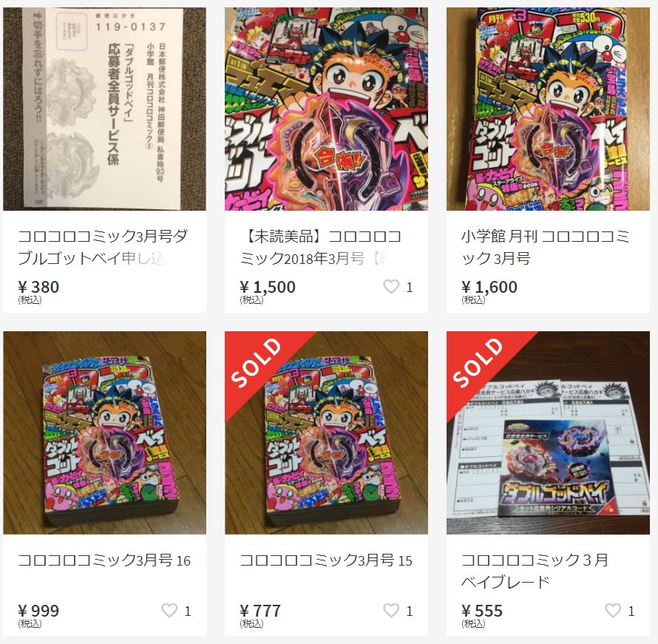Open title 小学館 月刊 コロコロコミック 3月号
658x644 pixels.
tap(545, 247)
